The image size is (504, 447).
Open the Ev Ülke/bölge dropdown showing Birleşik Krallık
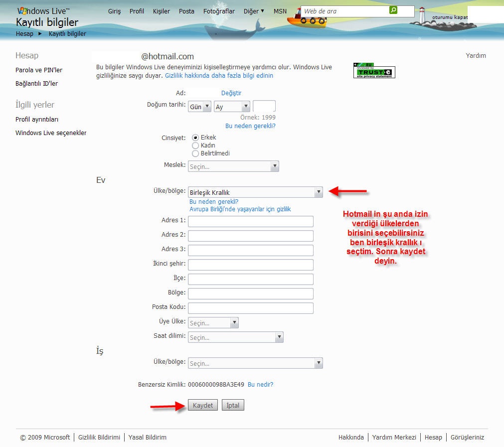[255, 192]
